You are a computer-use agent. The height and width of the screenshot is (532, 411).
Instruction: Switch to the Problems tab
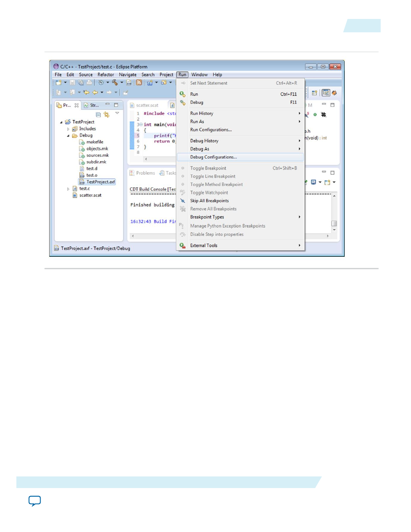point(142,173)
